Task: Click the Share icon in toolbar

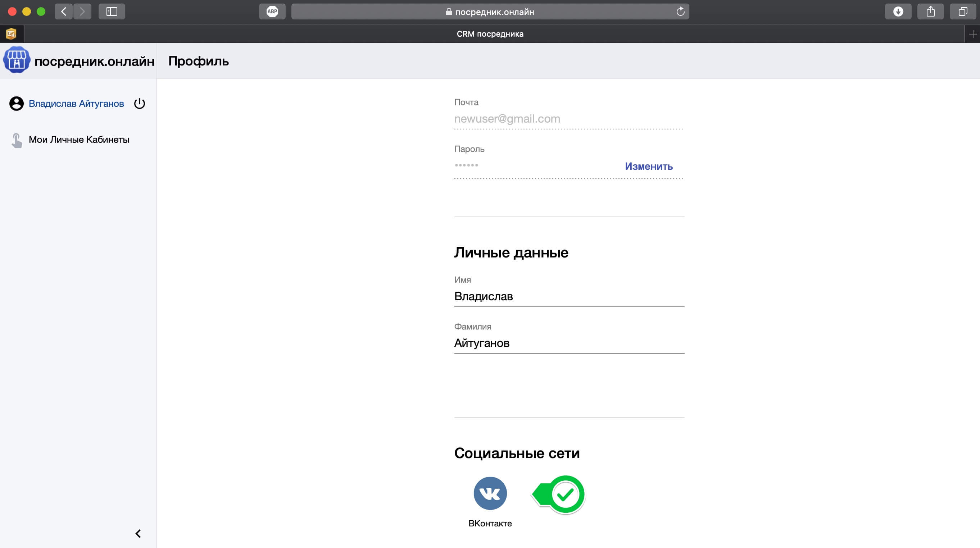Action: click(930, 12)
